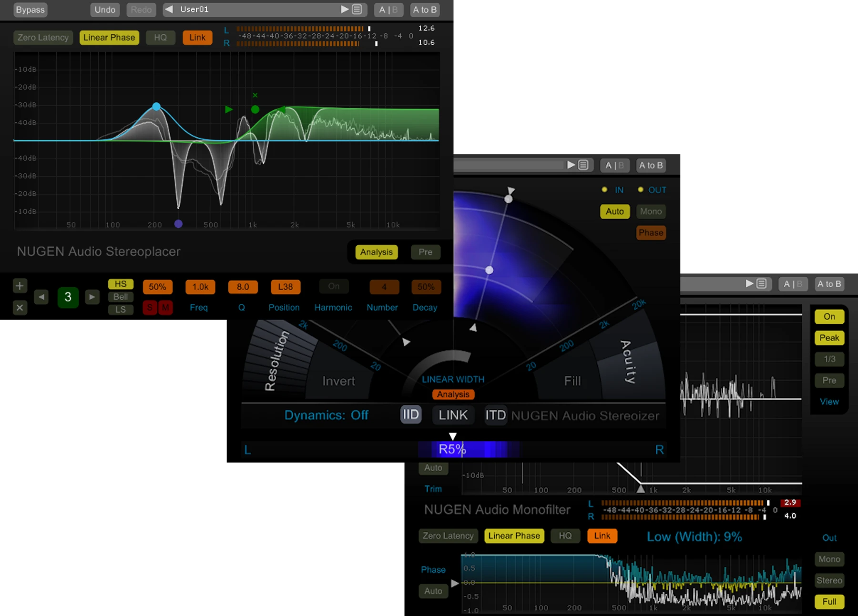Click the purple frequency marker on axis
The height and width of the screenshot is (616, 858).
click(178, 223)
